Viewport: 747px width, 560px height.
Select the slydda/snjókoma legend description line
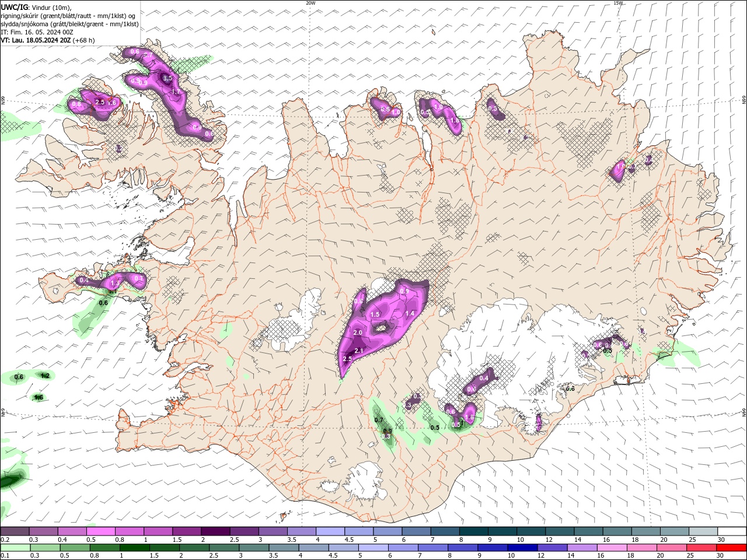(x=69, y=24)
